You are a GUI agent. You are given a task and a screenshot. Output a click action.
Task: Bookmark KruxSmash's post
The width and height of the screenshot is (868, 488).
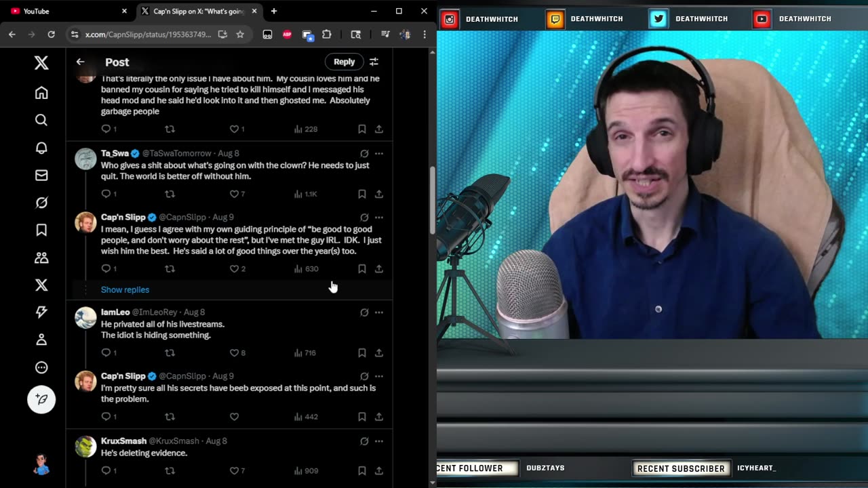click(362, 470)
